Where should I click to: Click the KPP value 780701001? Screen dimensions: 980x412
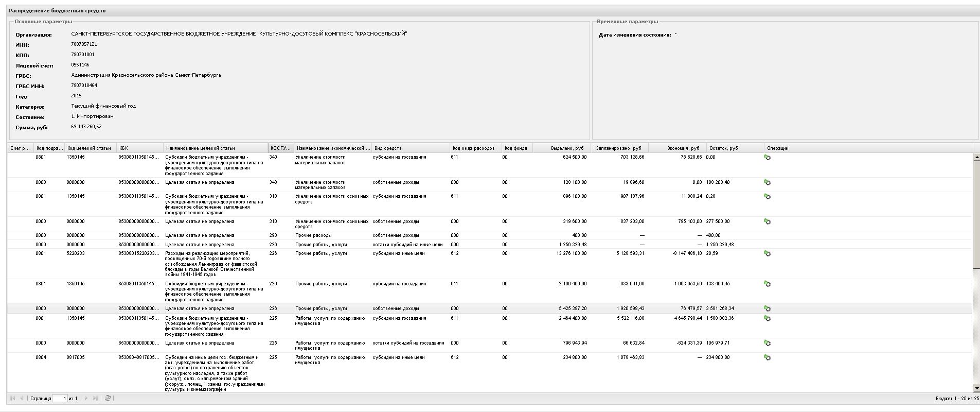pyautogui.click(x=83, y=55)
